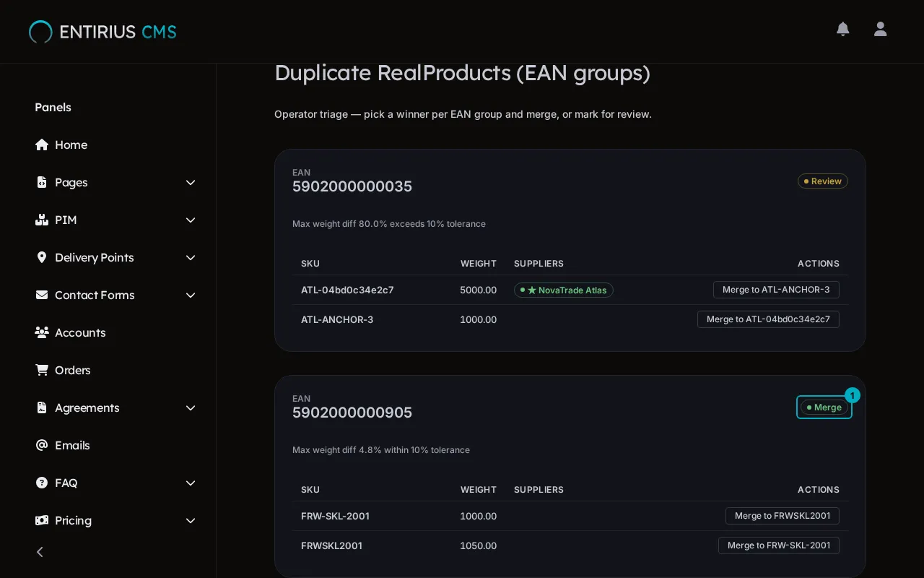
Task: Click the Emails at-sign icon
Action: pyautogui.click(x=42, y=445)
